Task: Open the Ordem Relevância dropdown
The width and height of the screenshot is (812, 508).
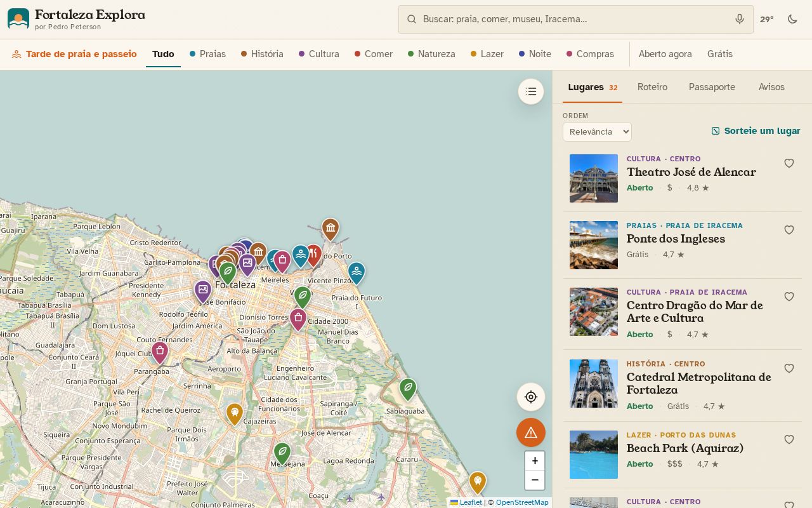Action: 597,131
